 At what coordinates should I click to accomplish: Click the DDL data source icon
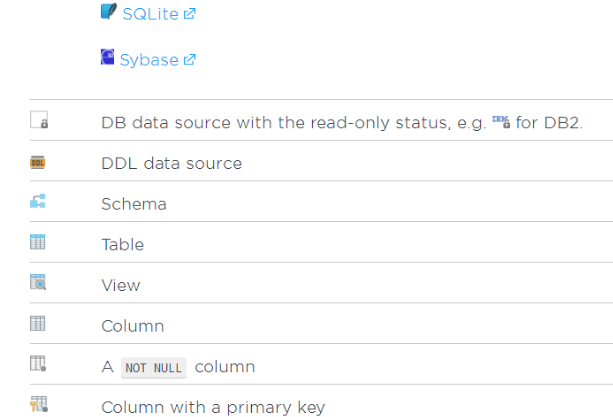[x=39, y=162]
